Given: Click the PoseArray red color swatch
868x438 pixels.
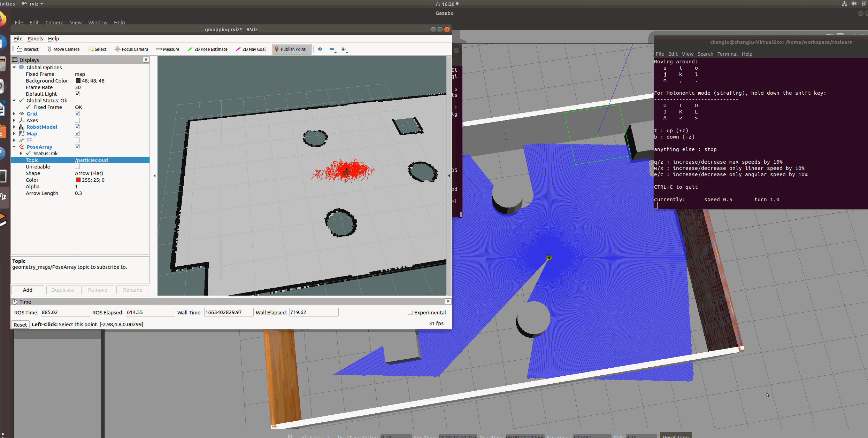Looking at the screenshot, I should coord(78,180).
